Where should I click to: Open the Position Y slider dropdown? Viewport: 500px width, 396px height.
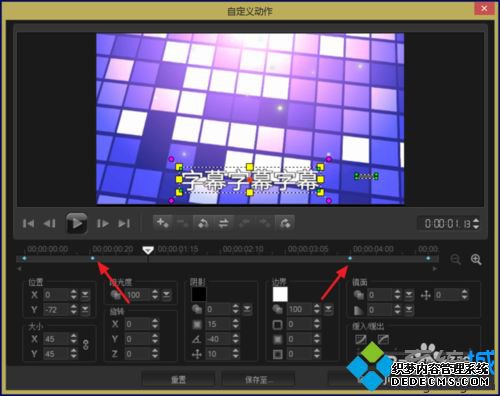tap(85, 310)
